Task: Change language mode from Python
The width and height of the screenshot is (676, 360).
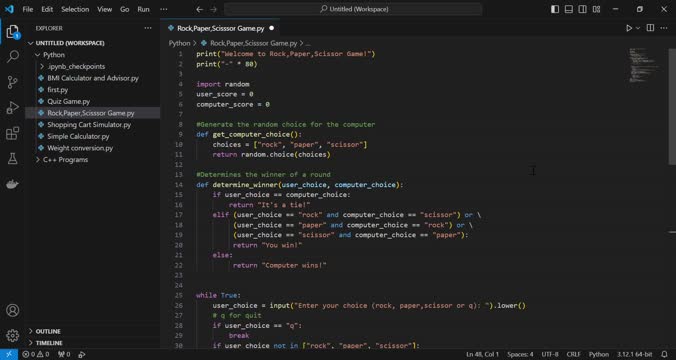Action: [x=599, y=354]
